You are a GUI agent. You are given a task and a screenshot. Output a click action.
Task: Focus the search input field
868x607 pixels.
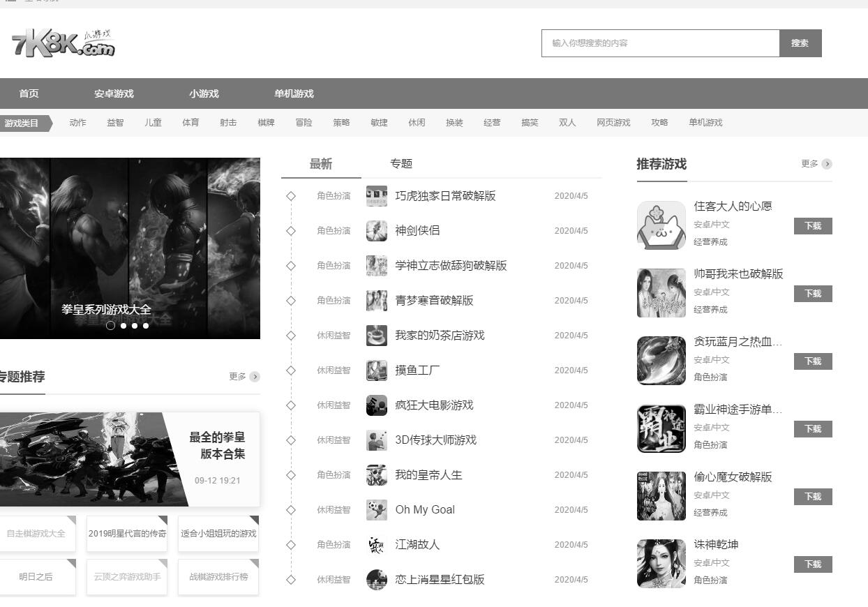pyautogui.click(x=660, y=43)
